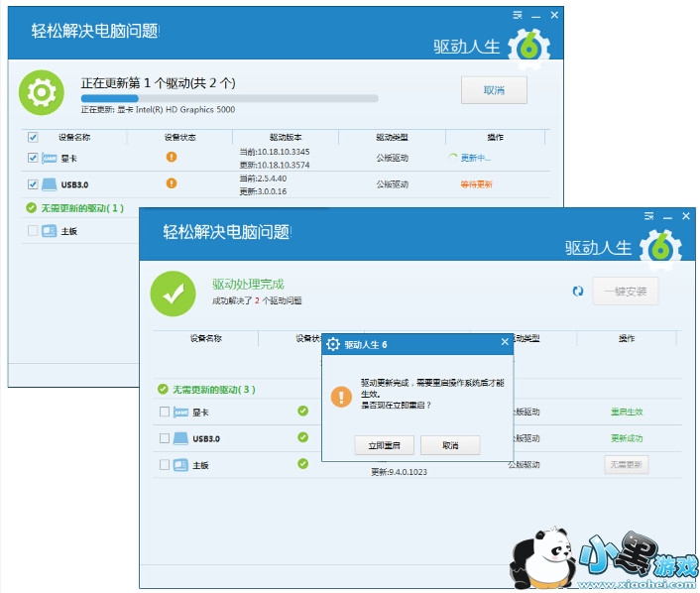Click the large green checkmark icon

pyautogui.click(x=173, y=294)
